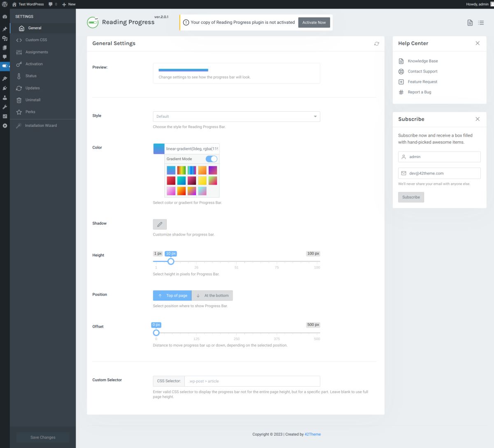Screen dimensions: 494x448
Task: Open the Feature Request link
Action: (422, 82)
